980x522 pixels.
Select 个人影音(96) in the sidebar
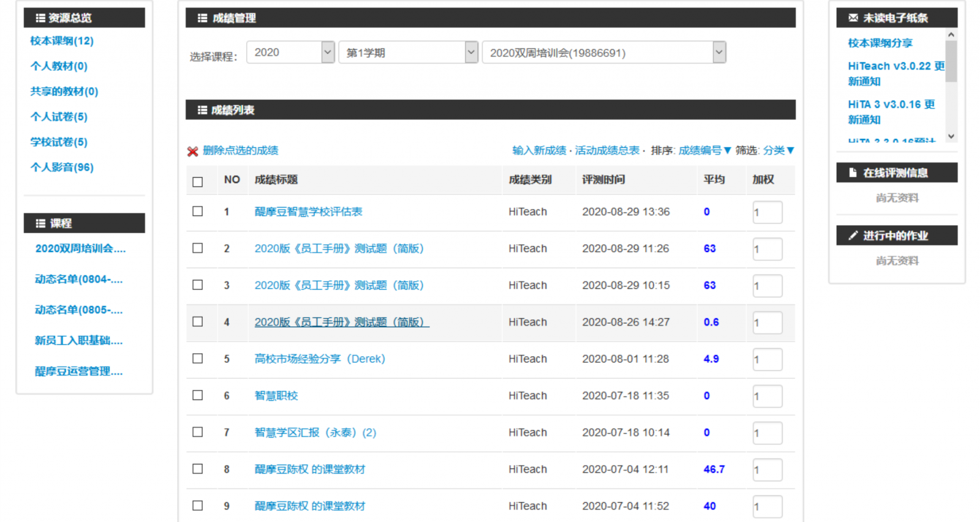(x=62, y=167)
